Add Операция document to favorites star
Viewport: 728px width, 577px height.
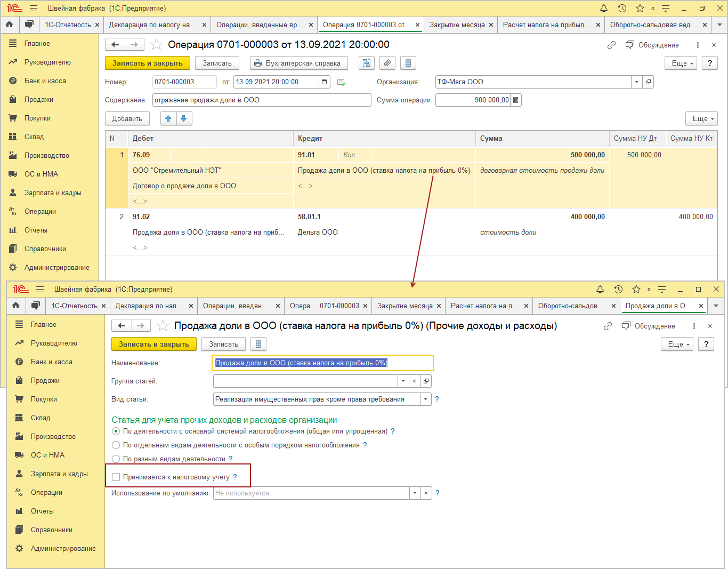pos(156,45)
